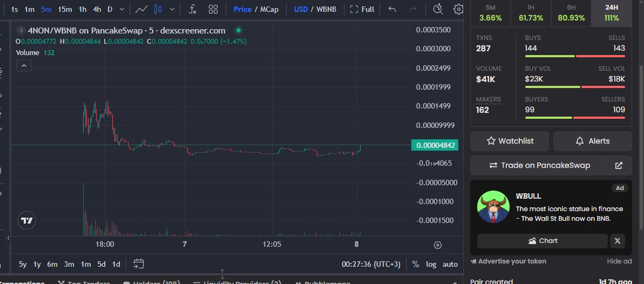Click the right-side page scrollbar

(641, 147)
